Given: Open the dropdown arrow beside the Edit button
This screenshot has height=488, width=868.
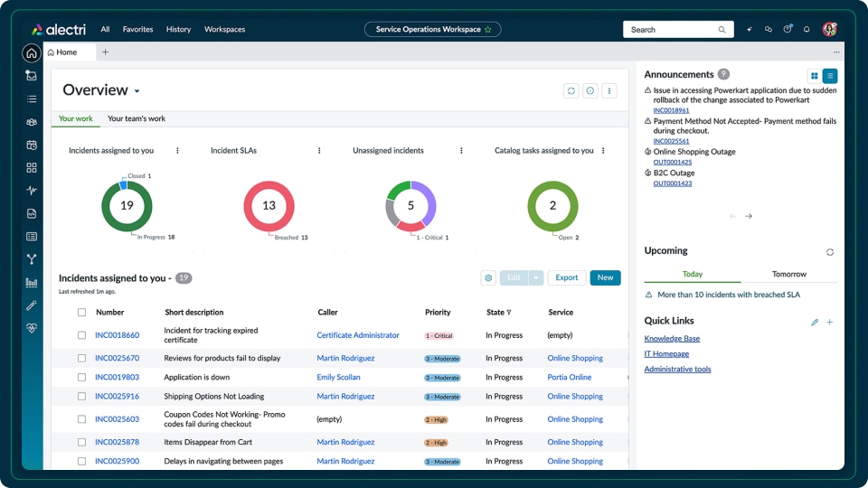Looking at the screenshot, I should point(536,278).
